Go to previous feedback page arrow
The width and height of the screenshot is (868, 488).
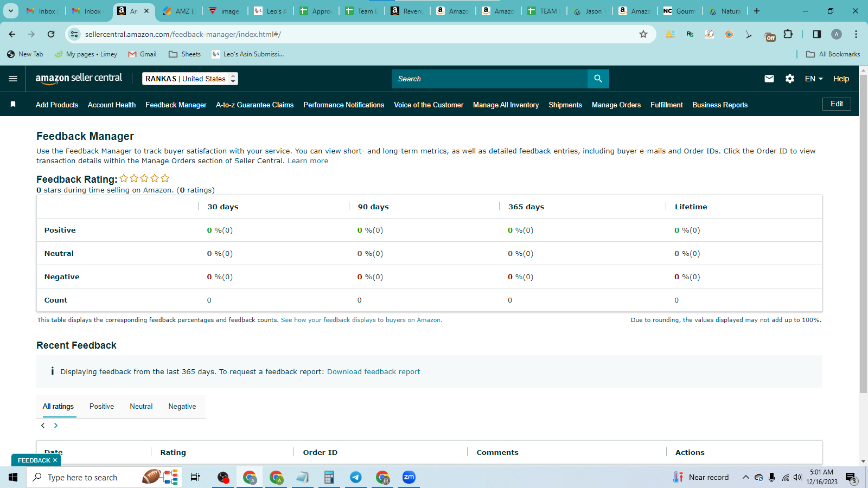click(x=43, y=426)
